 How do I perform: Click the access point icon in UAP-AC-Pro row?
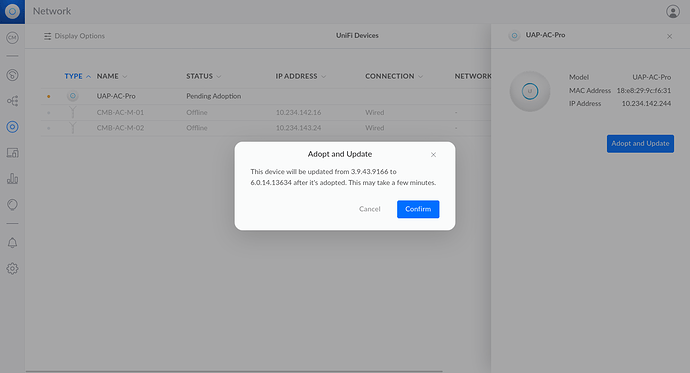point(73,96)
